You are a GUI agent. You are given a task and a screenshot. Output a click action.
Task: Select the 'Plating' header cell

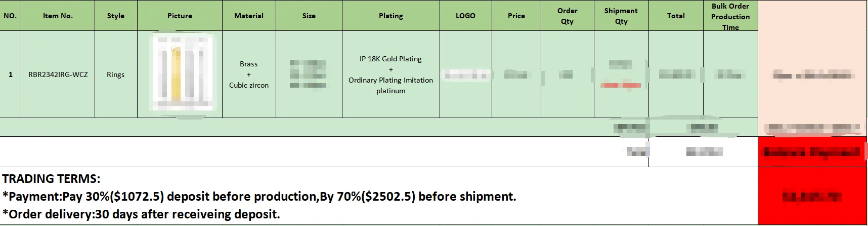(x=391, y=16)
